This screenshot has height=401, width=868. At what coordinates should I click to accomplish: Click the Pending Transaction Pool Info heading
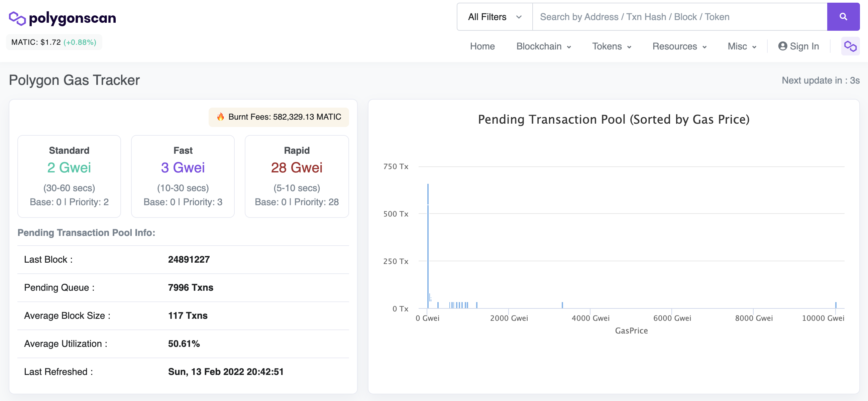[86, 233]
